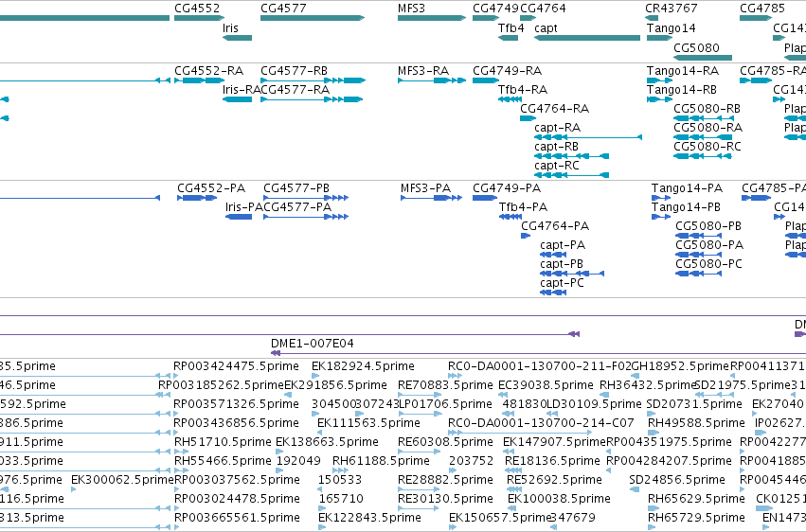Select protein capt-PB
This screenshot has width=806, height=532.
click(572, 274)
